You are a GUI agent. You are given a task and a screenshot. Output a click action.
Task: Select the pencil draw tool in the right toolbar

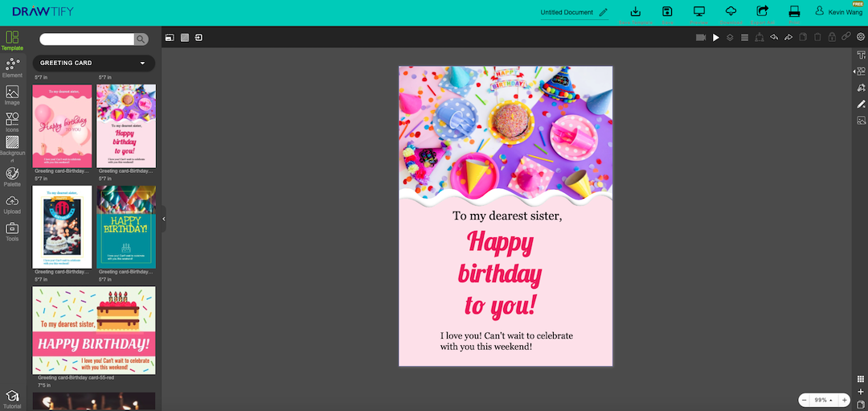pos(861,104)
